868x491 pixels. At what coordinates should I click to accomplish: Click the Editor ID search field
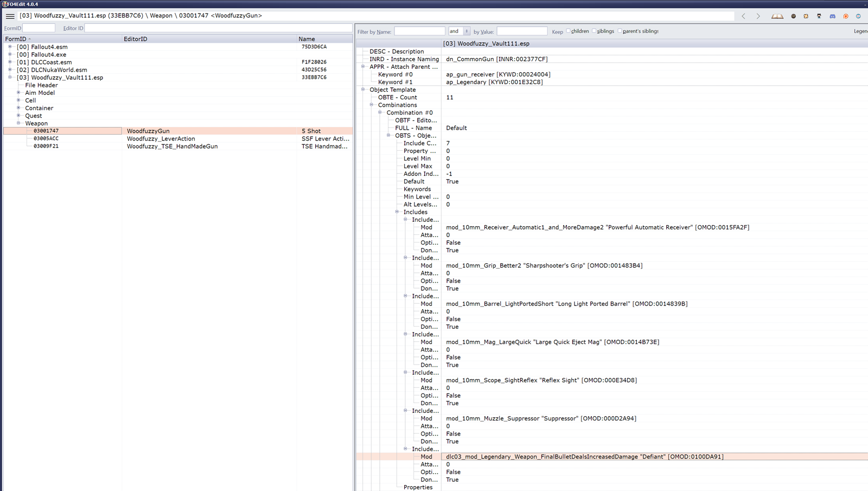coord(218,28)
